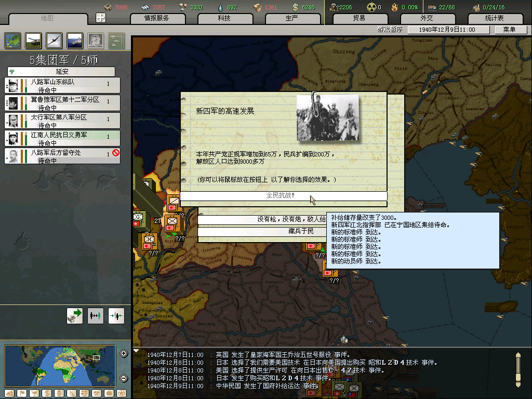Zoom out the minimap with minus button
This screenshot has height=399, width=532.
pyautogui.click(x=124, y=378)
